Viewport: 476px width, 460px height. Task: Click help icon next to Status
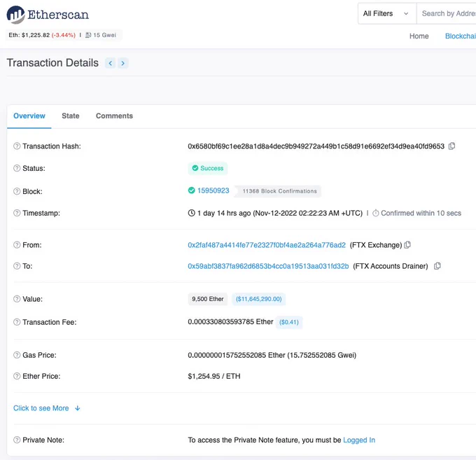[x=17, y=168]
